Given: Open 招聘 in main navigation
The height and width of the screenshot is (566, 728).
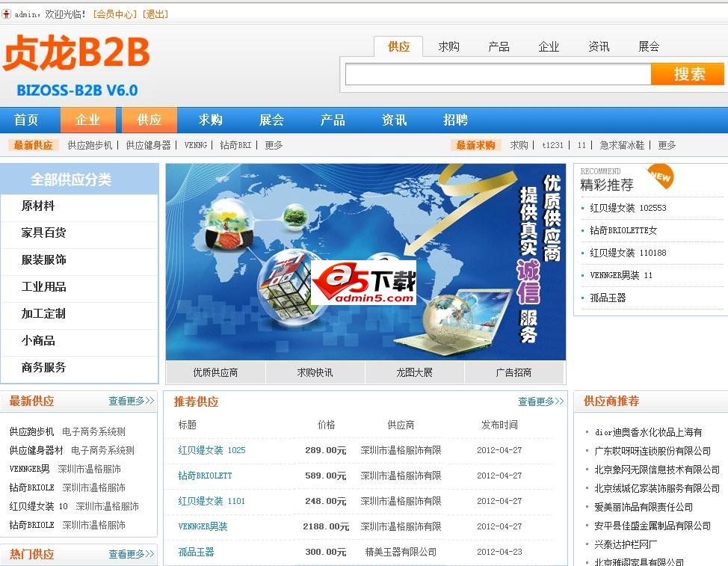Looking at the screenshot, I should [x=455, y=120].
